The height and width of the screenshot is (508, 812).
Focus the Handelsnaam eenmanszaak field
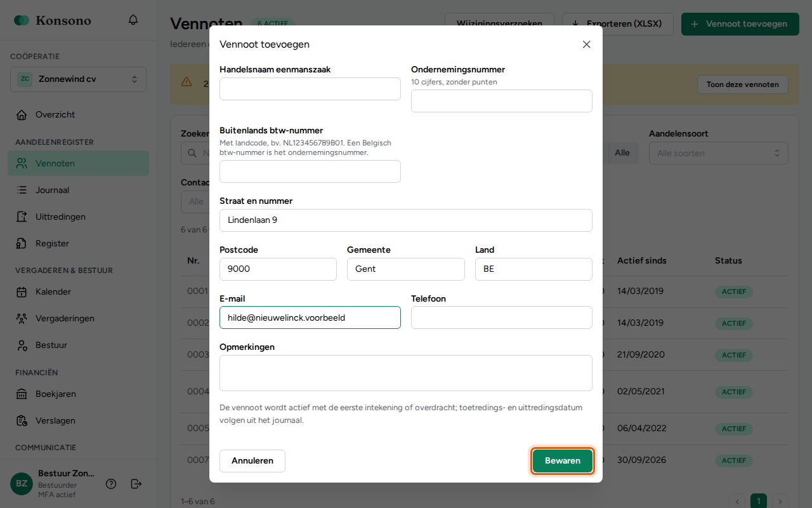(310, 89)
